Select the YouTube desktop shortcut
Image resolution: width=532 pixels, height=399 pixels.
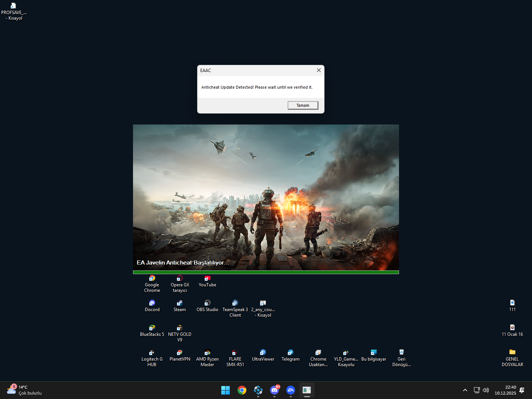point(207,281)
